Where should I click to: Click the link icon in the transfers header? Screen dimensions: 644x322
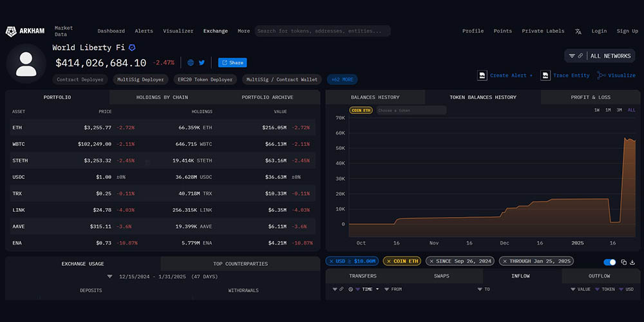coord(341,289)
